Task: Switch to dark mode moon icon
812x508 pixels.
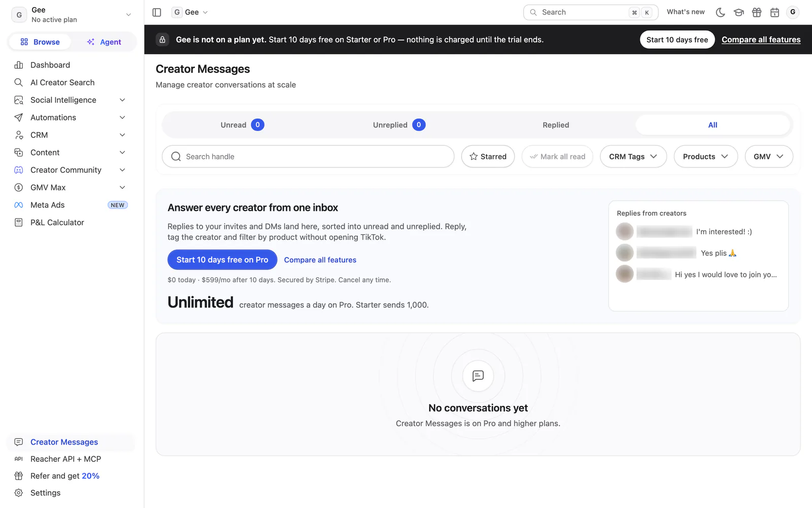Action: pos(720,12)
